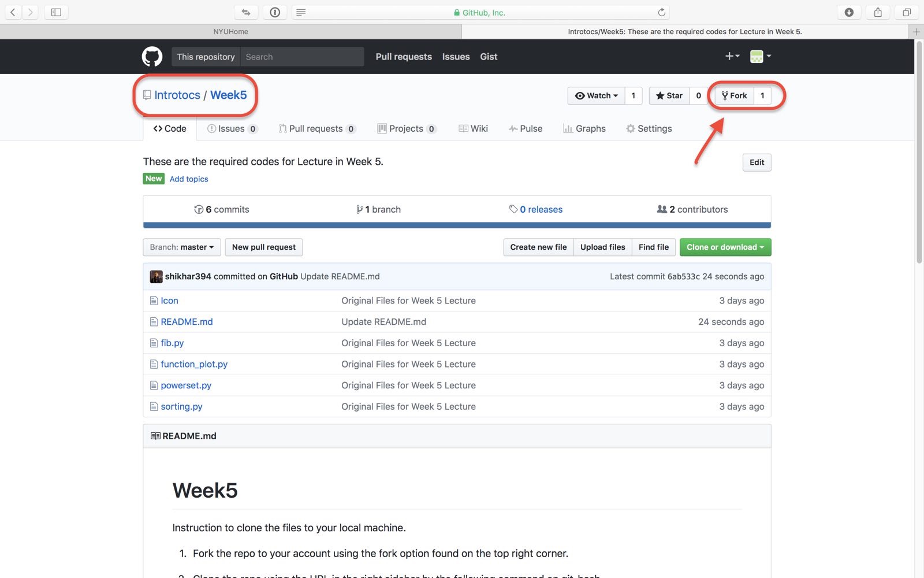Click Create new file
924x578 pixels.
[538, 247]
